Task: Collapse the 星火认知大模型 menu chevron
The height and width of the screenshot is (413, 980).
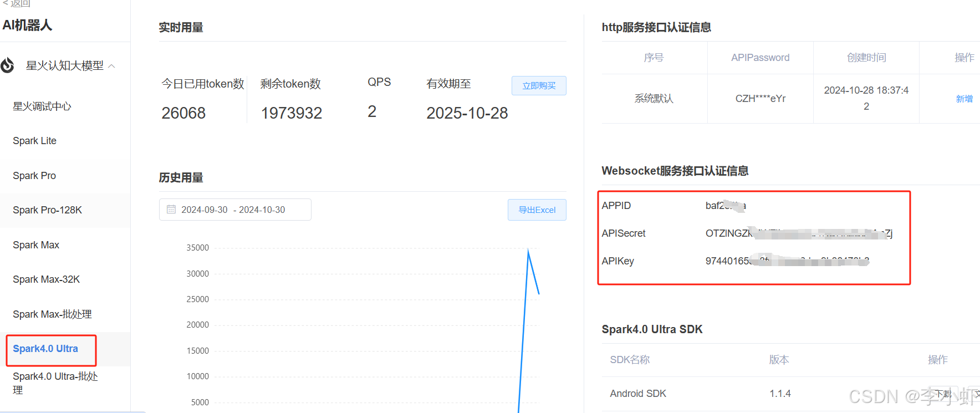Action: point(112,66)
